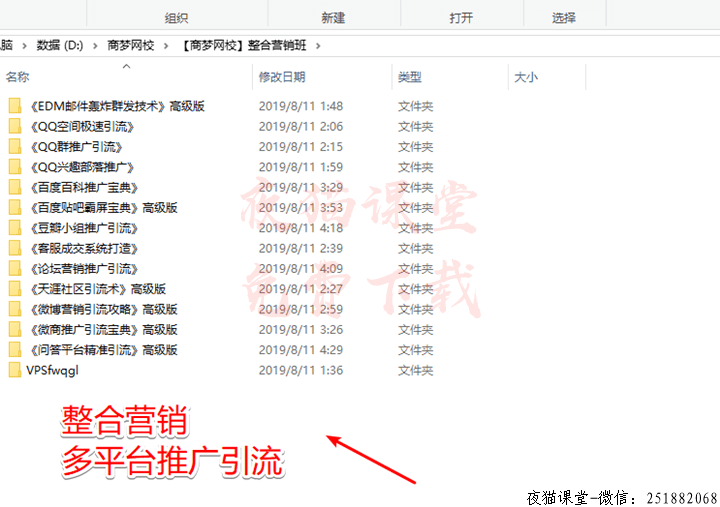Image resolution: width=720 pixels, height=507 pixels.
Task: Click 【商梦网校】整合营销班 breadcrumb segment
Action: 243,45
